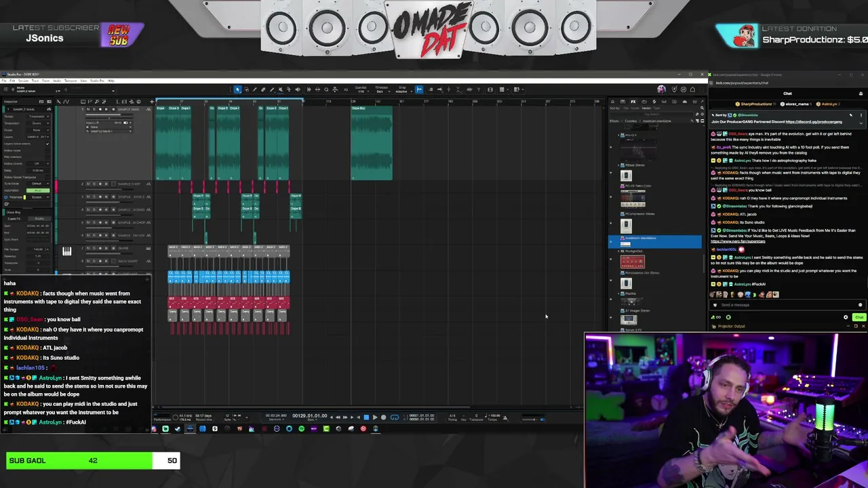The image size is (868, 488).
Task: Click the piano keyboard icon on the track
Action: pyautogui.click(x=66, y=251)
